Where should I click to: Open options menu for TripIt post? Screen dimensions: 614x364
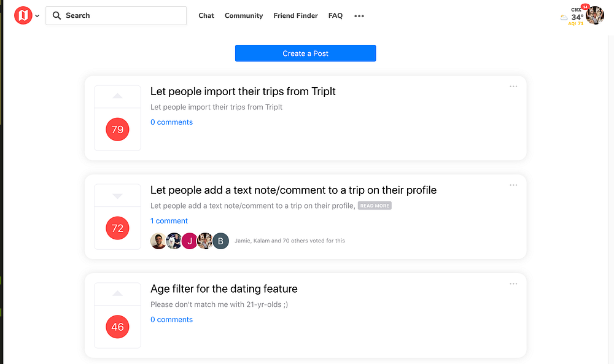[513, 87]
